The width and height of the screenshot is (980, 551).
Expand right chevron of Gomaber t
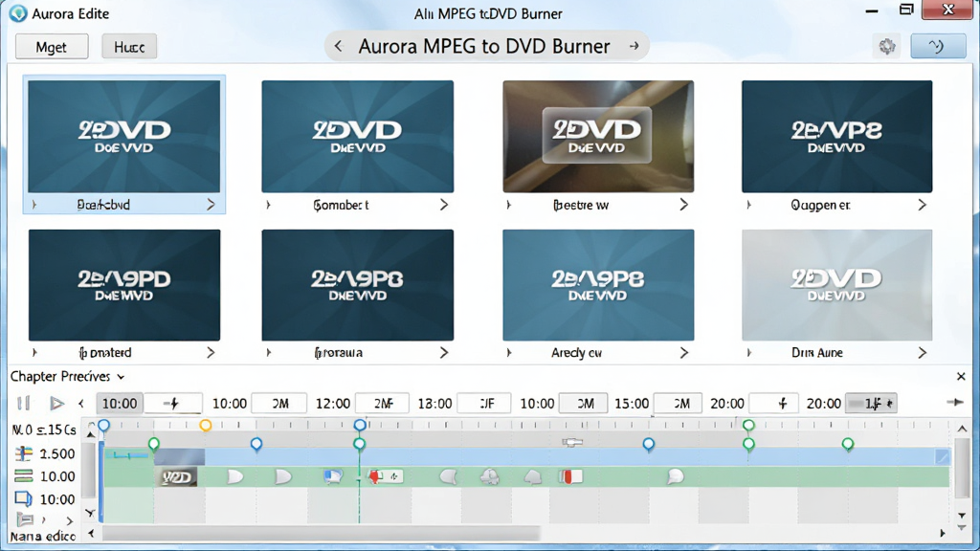tap(444, 205)
